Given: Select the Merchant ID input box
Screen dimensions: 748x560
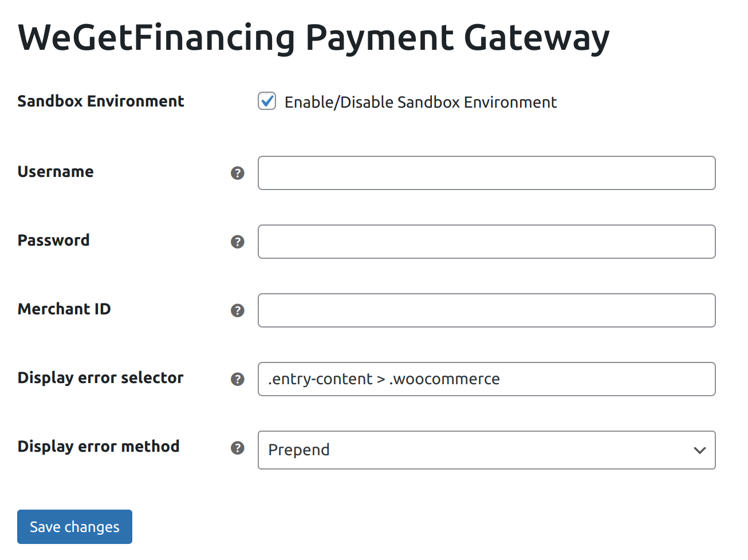Looking at the screenshot, I should (x=487, y=310).
